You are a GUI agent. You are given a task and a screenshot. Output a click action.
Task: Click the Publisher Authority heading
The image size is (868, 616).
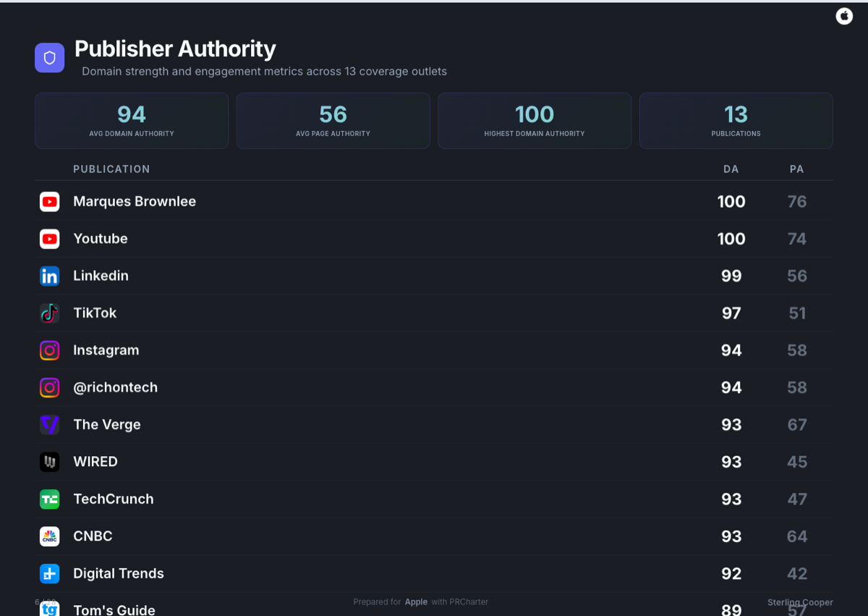coord(175,48)
